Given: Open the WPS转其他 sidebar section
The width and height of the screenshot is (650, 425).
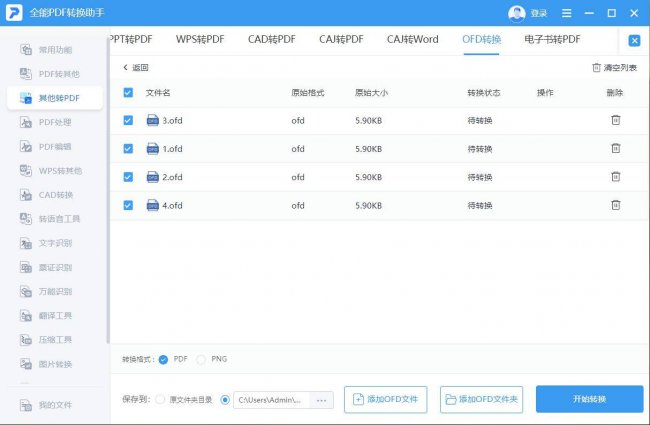Looking at the screenshot, I should [55, 170].
